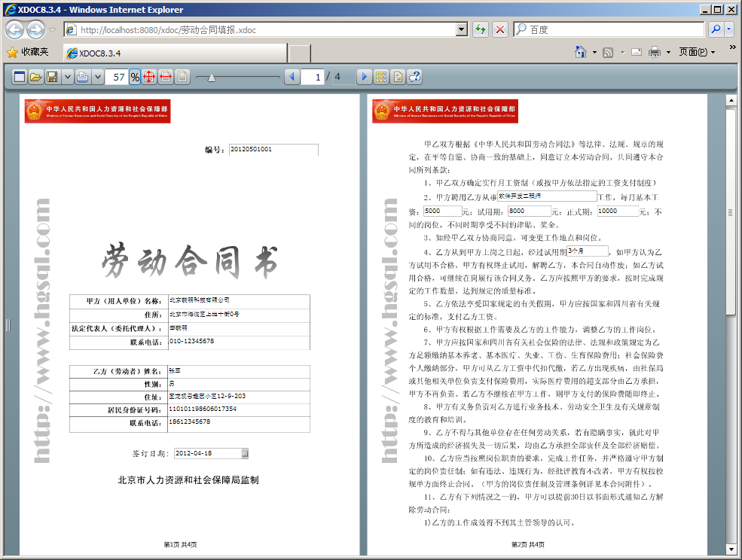742x560 pixels.
Task: Click the 编号 field showing 20120501001
Action: (x=273, y=150)
